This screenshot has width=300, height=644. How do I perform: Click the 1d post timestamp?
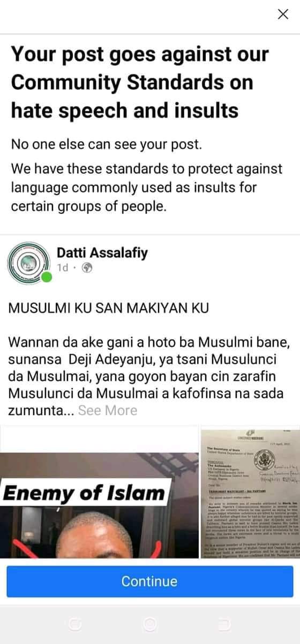point(63,268)
